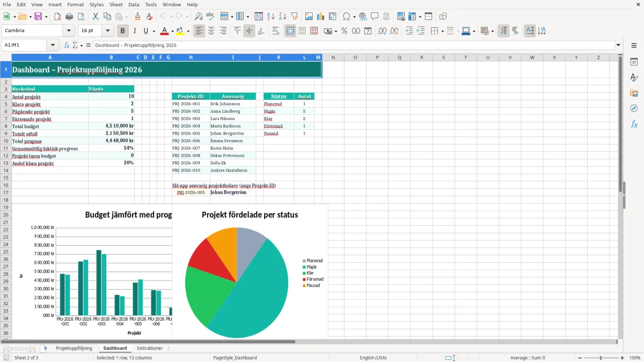The width and height of the screenshot is (644, 362).
Task: Click the formula input line
Action: point(354,46)
